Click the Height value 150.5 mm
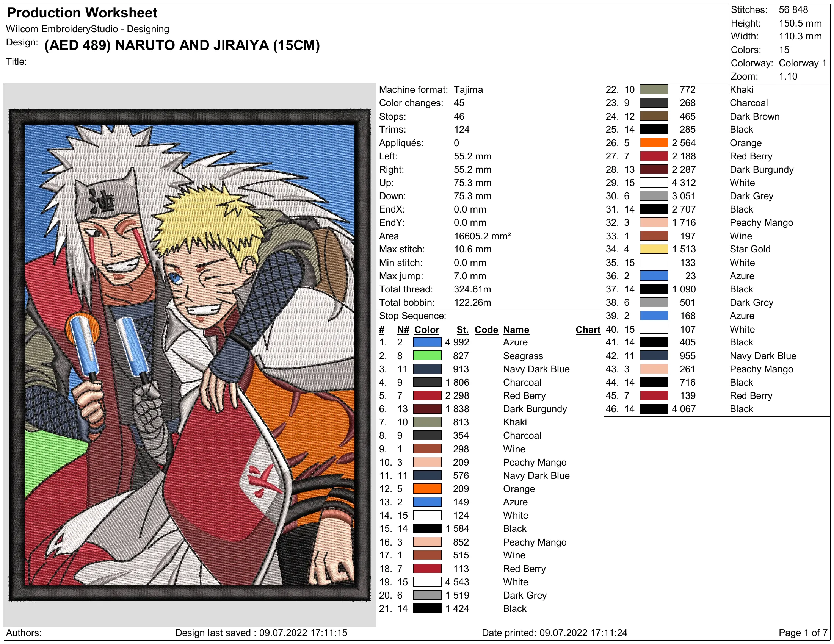Screen dimensions: 834x644 [800, 23]
